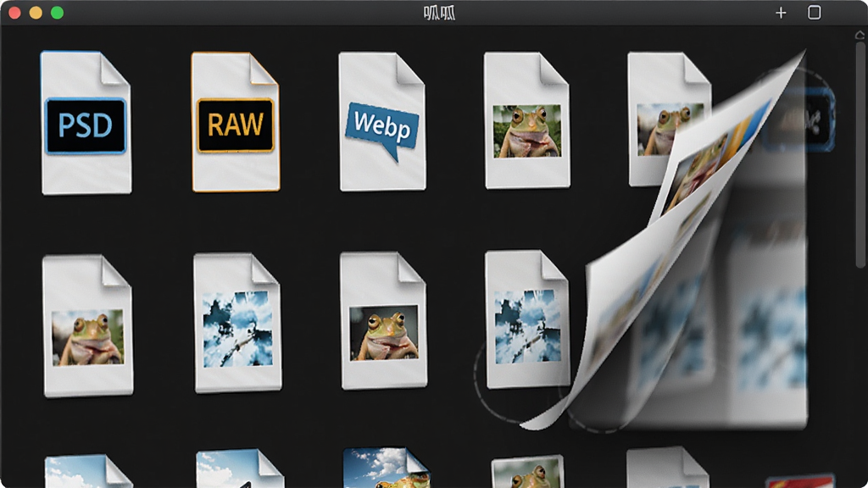Select the RAW file icon
The image size is (868, 488).
236,122
